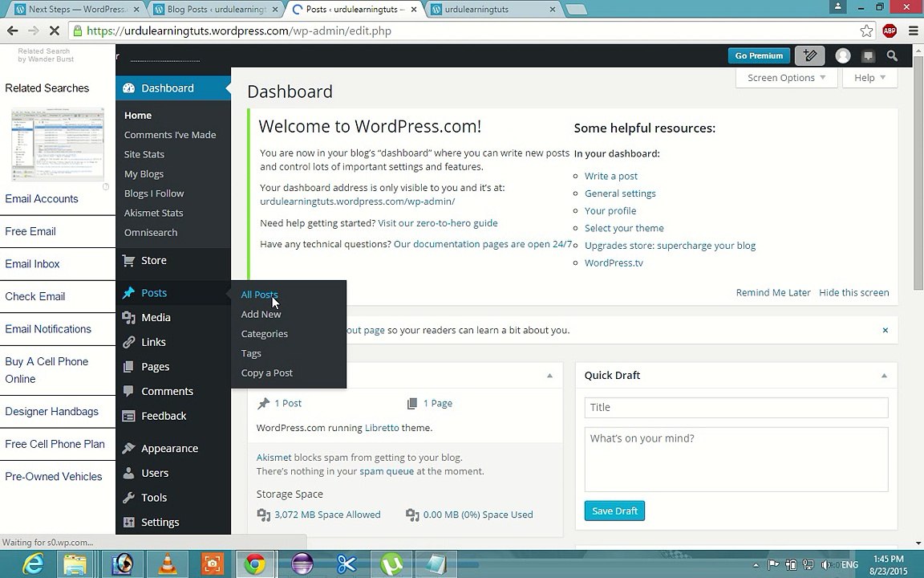924x578 pixels.
Task: Click the Users person icon
Action: pos(128,473)
